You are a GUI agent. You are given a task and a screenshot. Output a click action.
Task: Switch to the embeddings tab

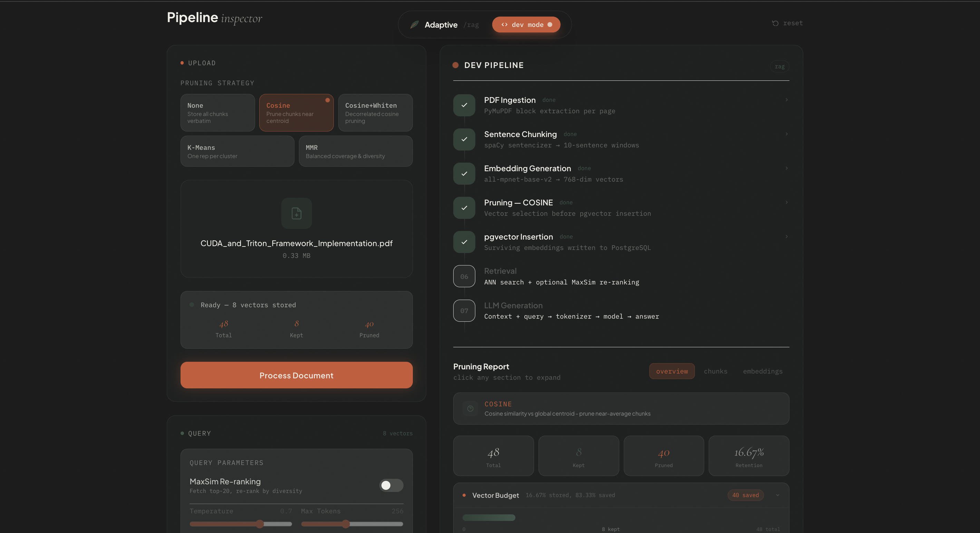coord(763,371)
